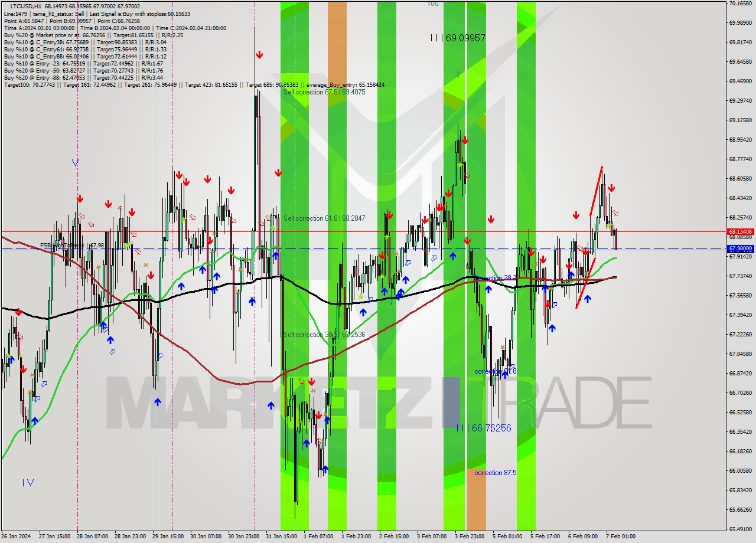The width and height of the screenshot is (756, 543).
Task: Click the '1 Feb 23:00' time label
Action: click(356, 537)
